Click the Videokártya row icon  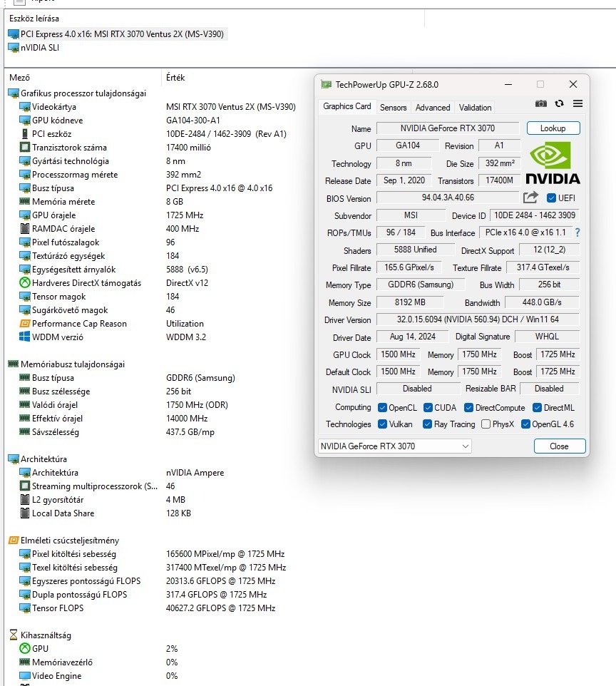pos(25,107)
